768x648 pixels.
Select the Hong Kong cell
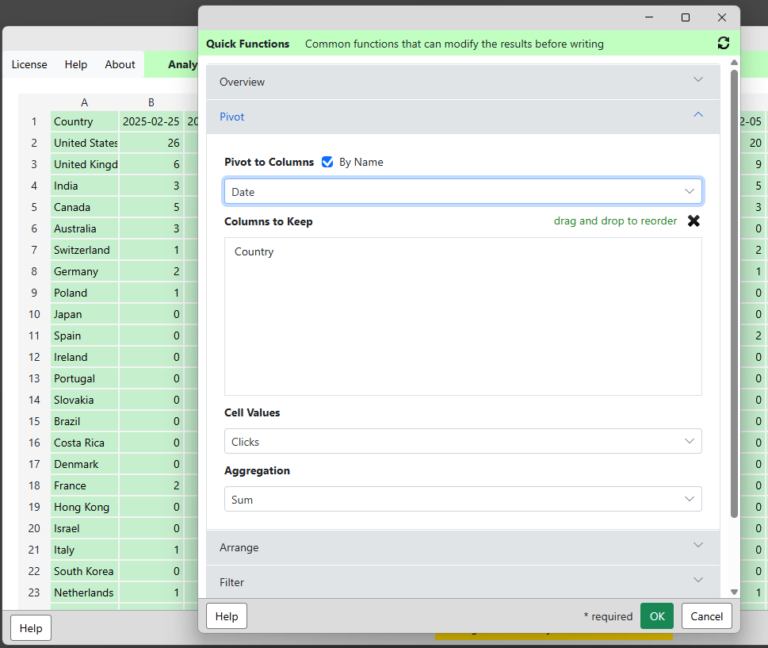[x=84, y=507]
